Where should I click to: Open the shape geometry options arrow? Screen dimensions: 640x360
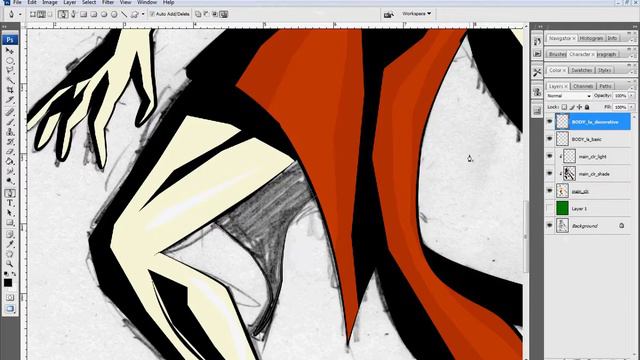(x=143, y=14)
